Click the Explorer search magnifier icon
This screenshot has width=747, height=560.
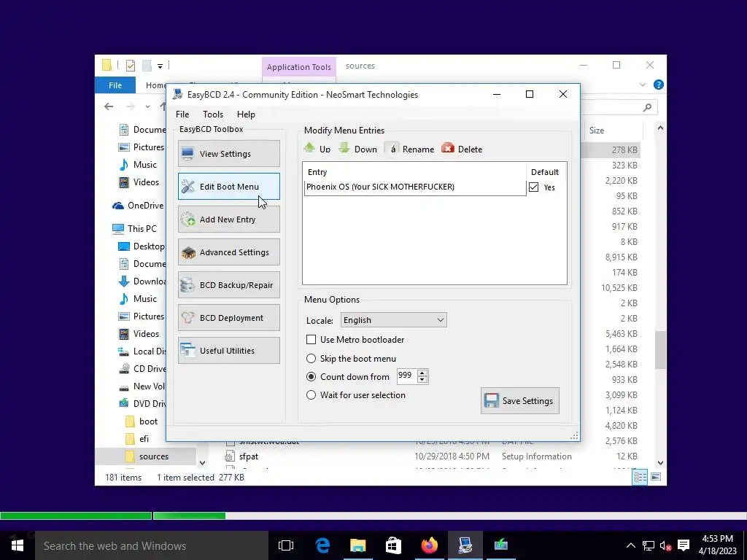coord(647,107)
